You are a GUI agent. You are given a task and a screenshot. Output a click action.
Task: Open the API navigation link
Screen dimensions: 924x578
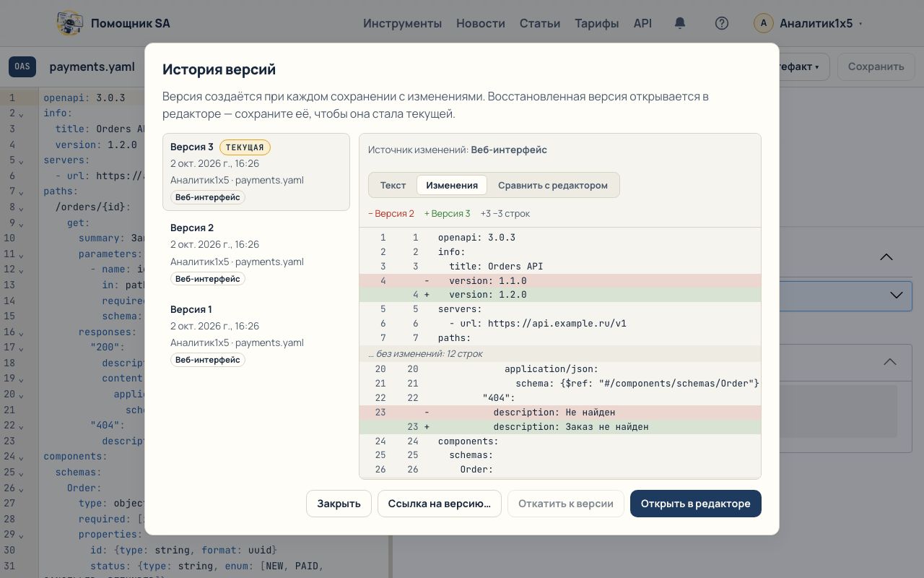coord(642,23)
